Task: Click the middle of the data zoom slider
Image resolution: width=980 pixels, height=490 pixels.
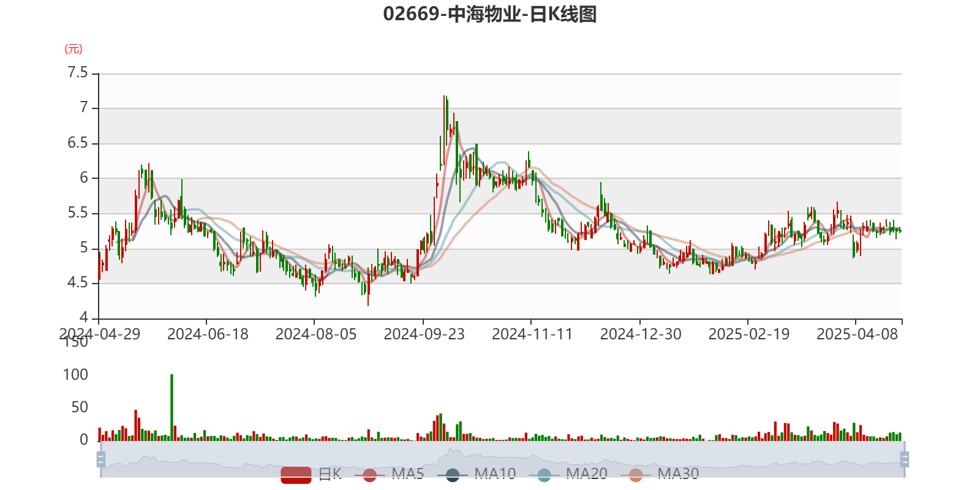Action: [502, 459]
